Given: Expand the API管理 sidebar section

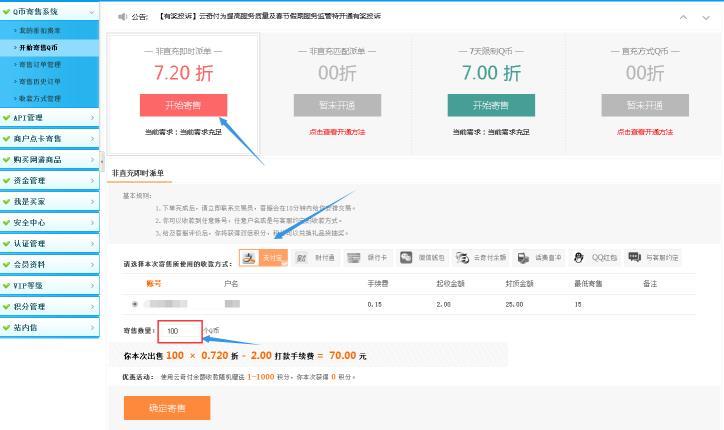Looking at the screenshot, I should pyautogui.click(x=92, y=118).
